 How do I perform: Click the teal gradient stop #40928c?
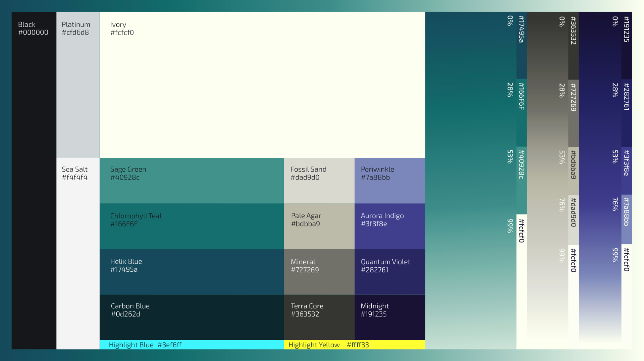522,180
